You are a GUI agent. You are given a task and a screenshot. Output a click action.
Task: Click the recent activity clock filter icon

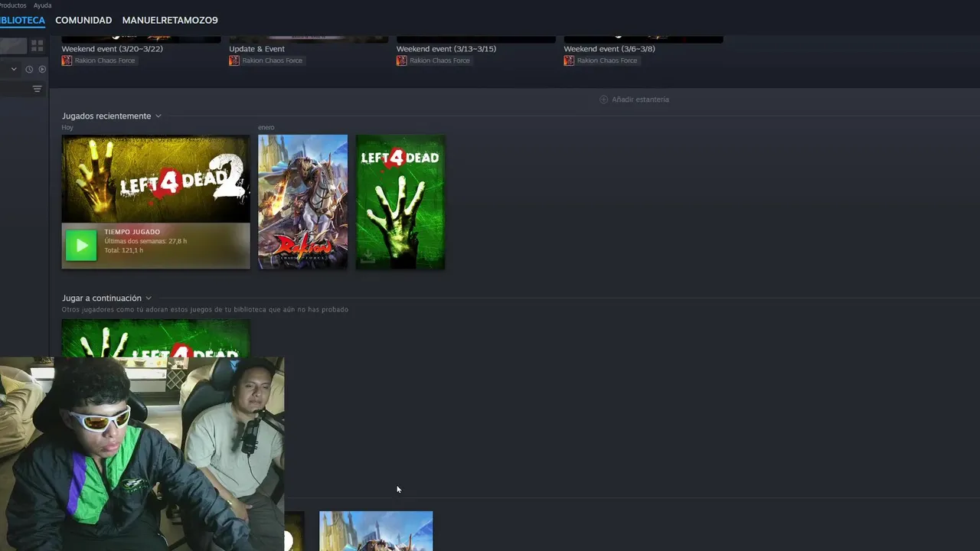29,69
